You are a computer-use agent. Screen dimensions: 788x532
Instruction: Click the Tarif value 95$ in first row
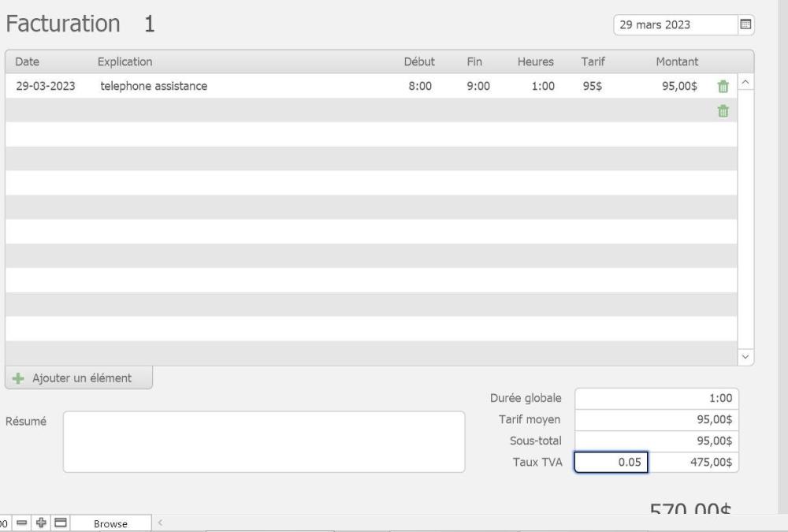592,87
